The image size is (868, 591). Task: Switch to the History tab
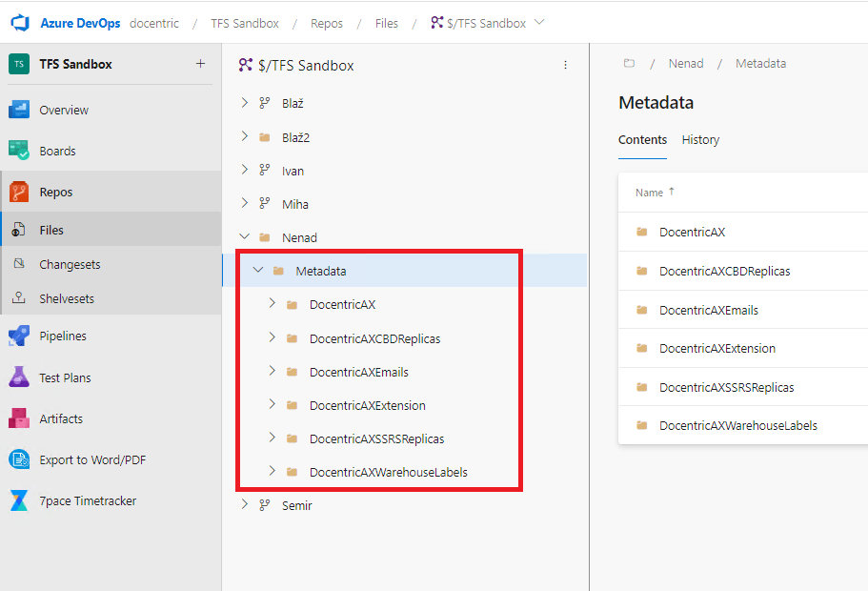click(x=700, y=139)
